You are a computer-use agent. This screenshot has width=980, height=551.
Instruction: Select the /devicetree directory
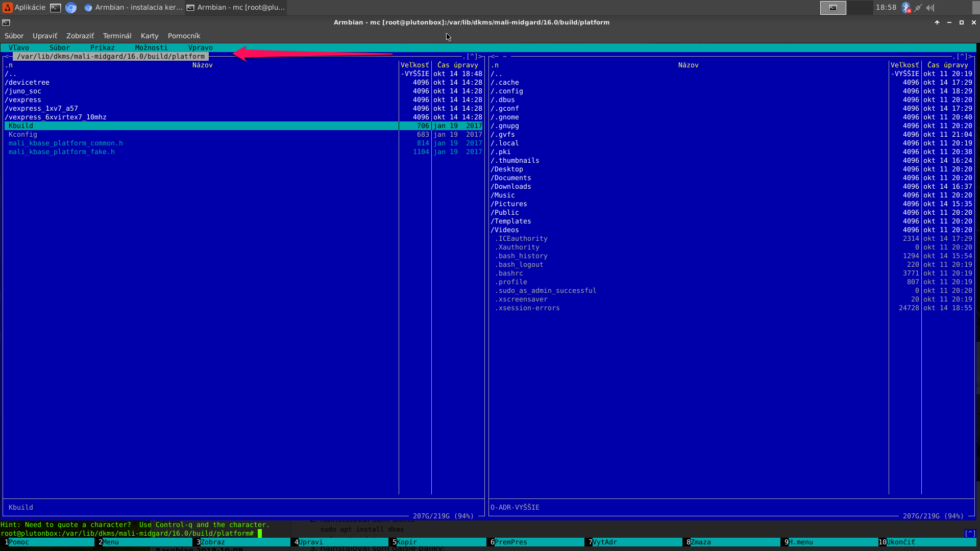point(243,82)
